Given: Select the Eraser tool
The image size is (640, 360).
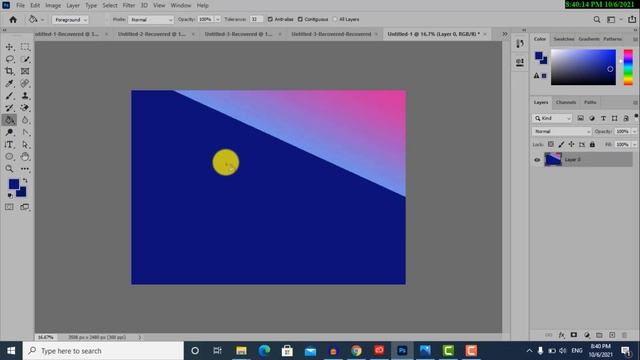Looking at the screenshot, I should [25, 108].
